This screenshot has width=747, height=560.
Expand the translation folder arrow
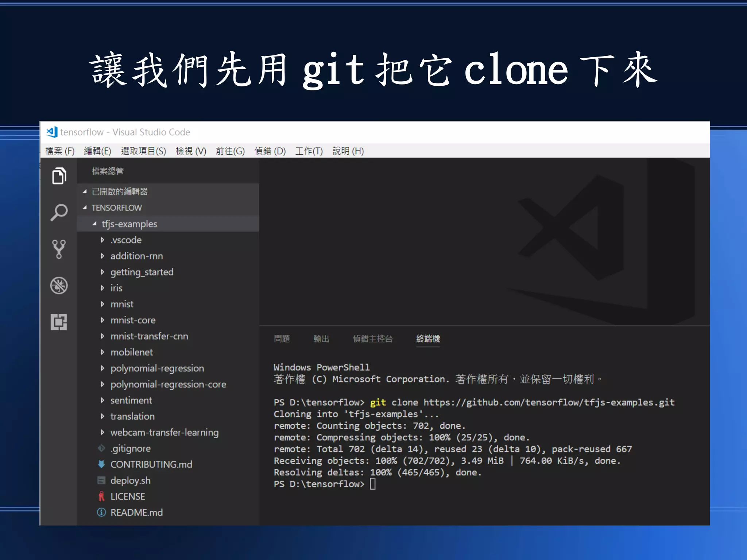click(102, 416)
